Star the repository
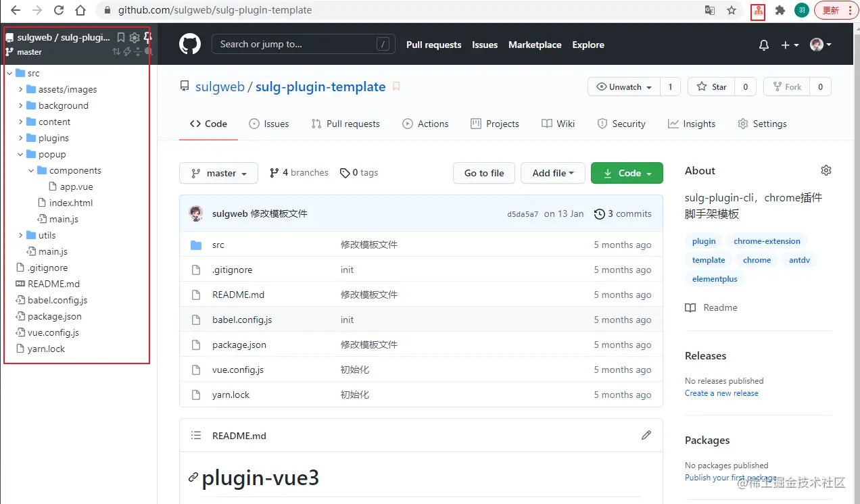 pyautogui.click(x=711, y=86)
